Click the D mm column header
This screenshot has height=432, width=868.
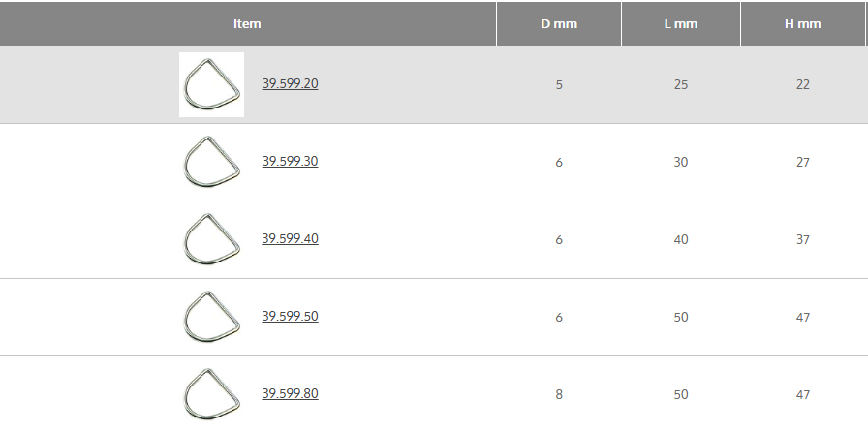559,23
